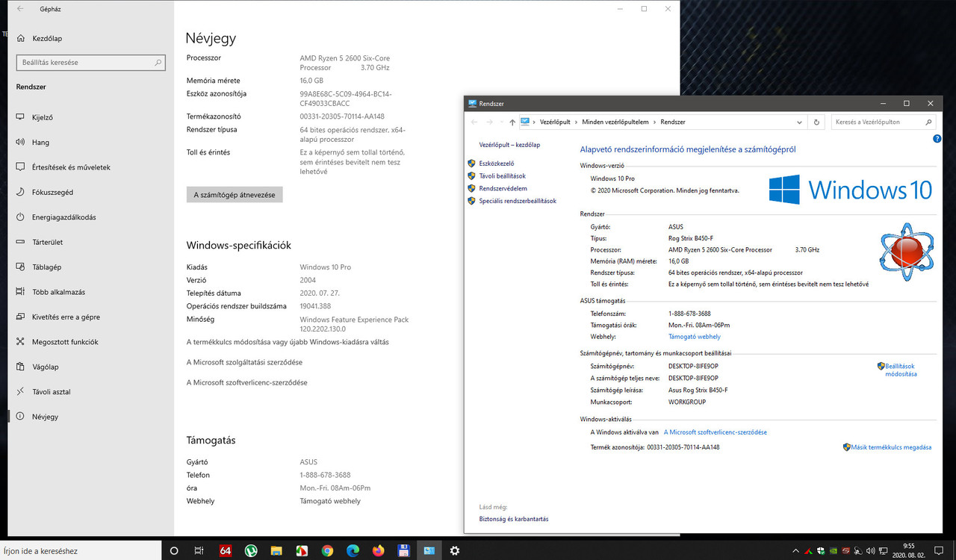Click Minden vezérlőpultelem breadcrumb
This screenshot has width=956, height=560.
coord(615,122)
